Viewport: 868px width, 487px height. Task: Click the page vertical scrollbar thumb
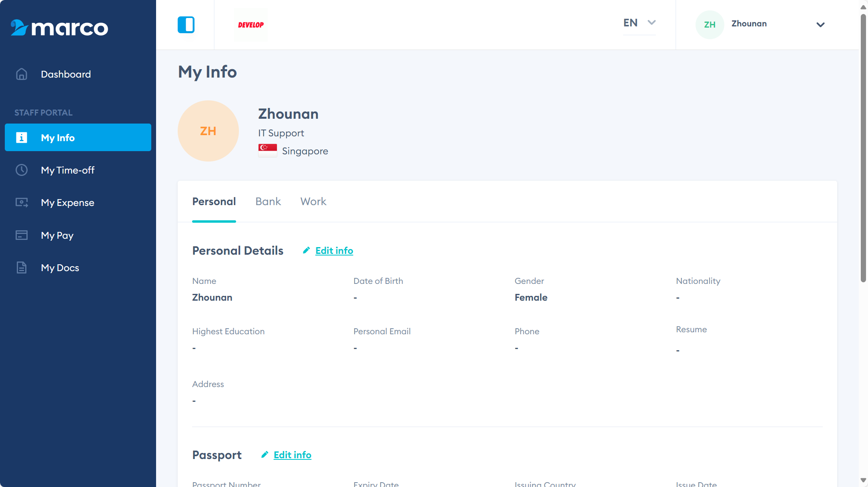863,148
